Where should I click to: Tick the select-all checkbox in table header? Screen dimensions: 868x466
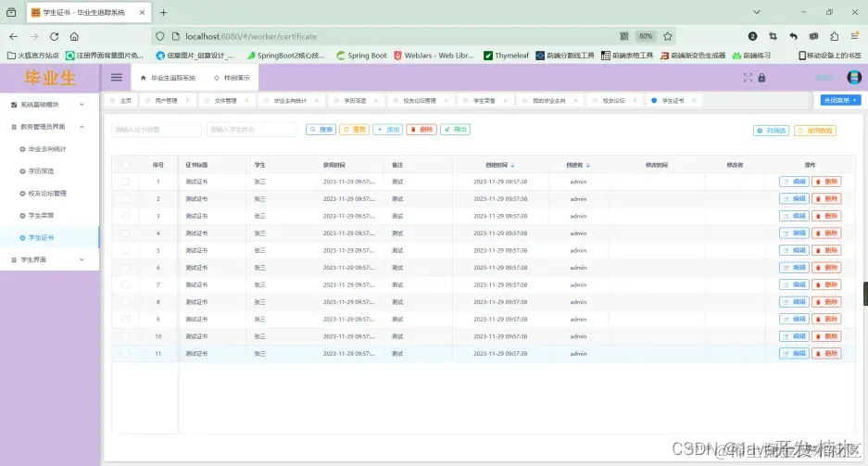click(x=126, y=165)
